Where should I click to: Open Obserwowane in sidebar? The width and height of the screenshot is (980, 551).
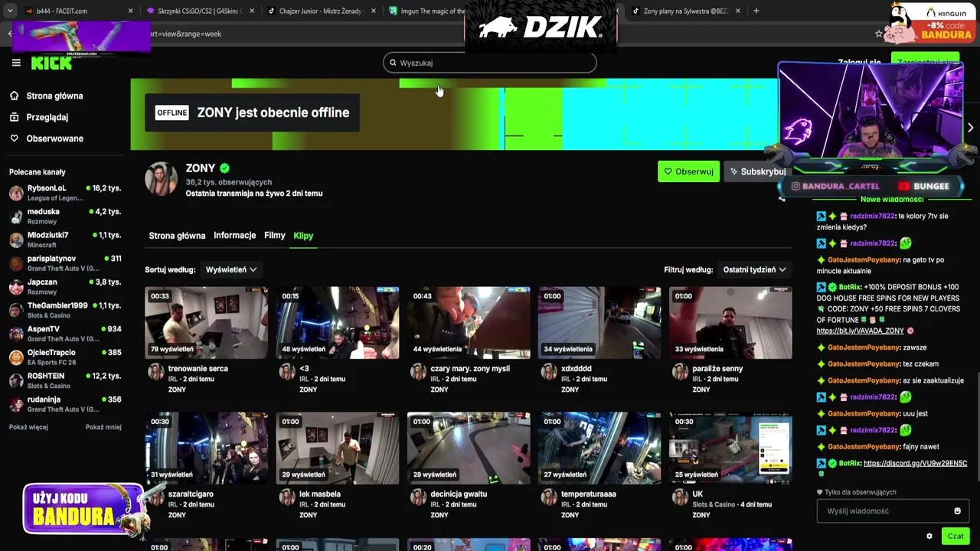point(47,139)
